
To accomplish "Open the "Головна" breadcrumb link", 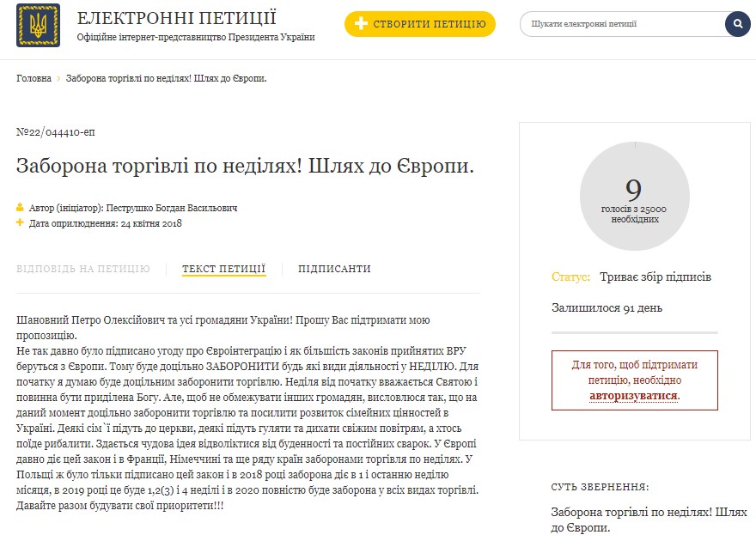I will (x=32, y=77).
